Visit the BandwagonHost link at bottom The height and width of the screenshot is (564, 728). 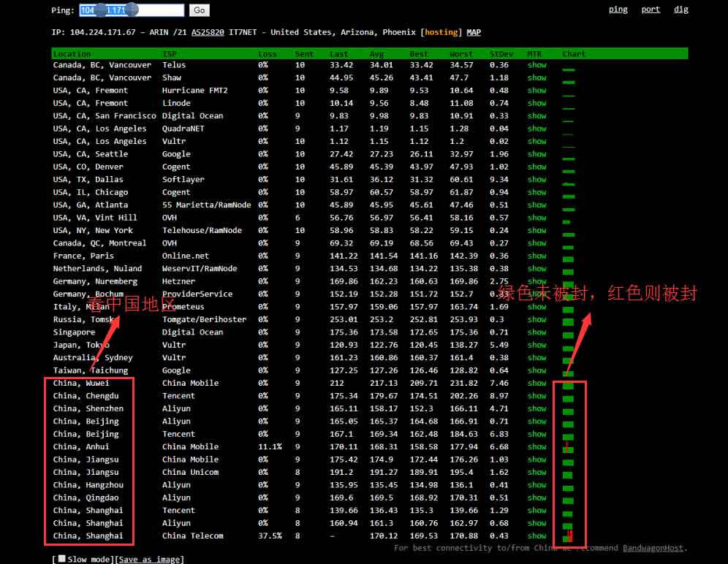coord(653,548)
